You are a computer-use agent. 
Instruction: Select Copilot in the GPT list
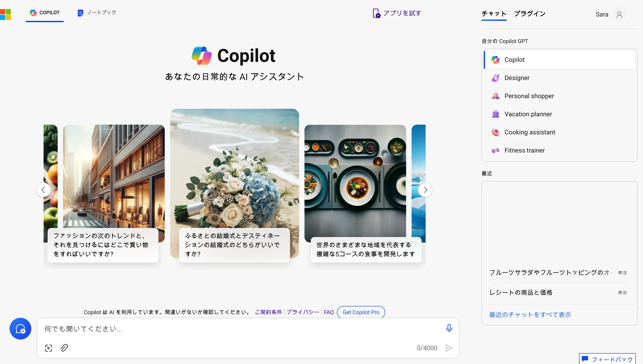coord(560,60)
